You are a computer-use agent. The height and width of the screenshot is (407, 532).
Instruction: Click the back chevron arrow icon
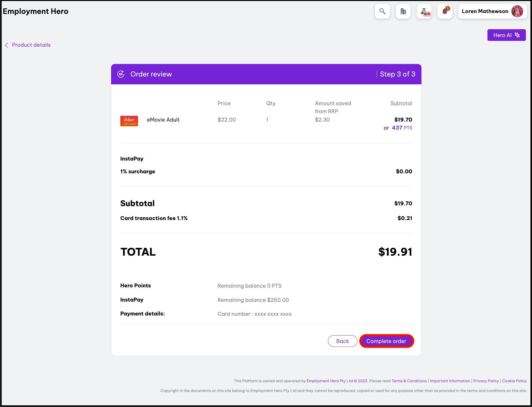[6, 45]
